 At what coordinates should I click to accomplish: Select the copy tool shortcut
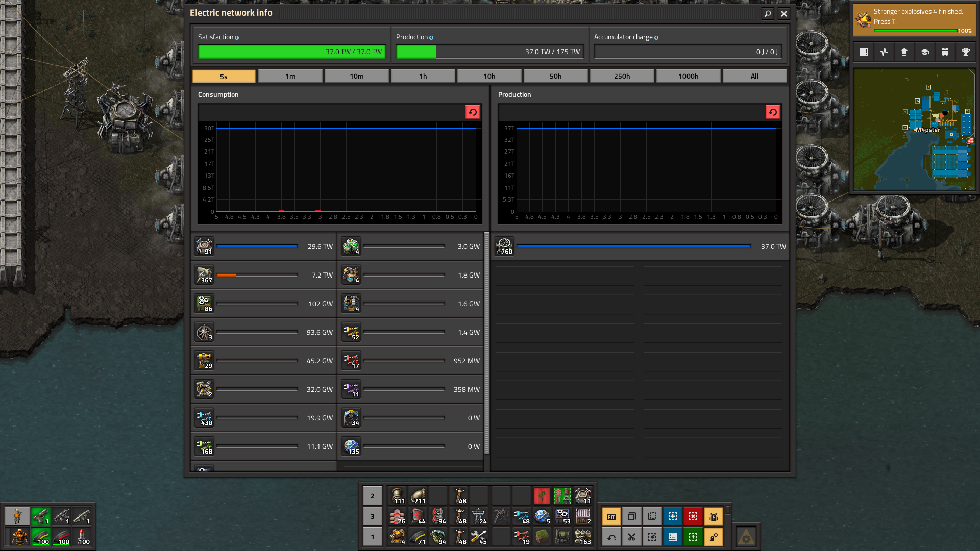(x=632, y=516)
